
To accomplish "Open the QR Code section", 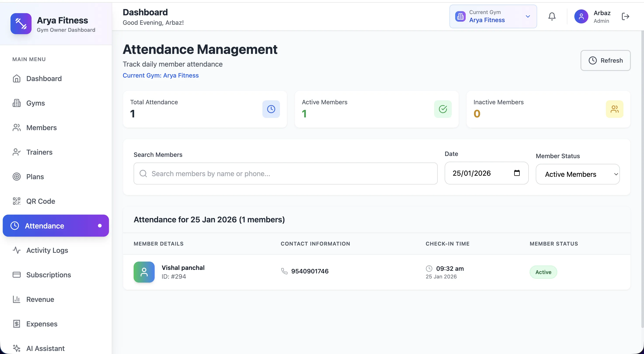I will 41,201.
